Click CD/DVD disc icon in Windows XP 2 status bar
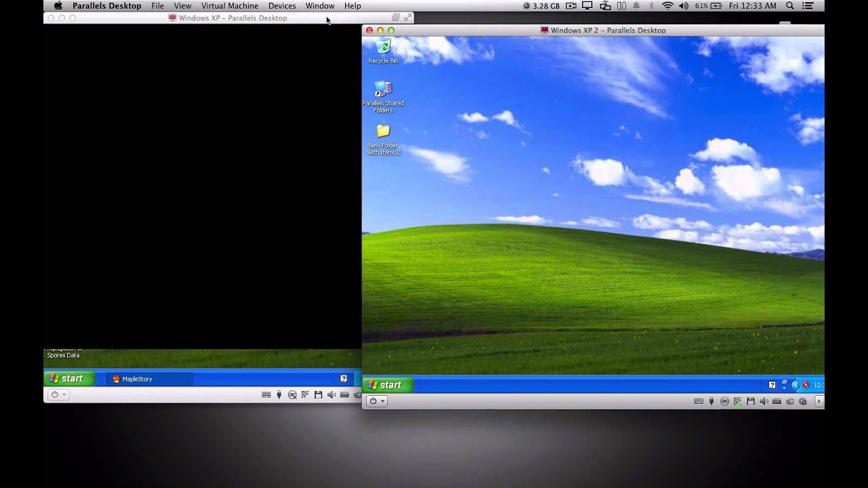Image resolution: width=868 pixels, height=488 pixels. pos(724,401)
